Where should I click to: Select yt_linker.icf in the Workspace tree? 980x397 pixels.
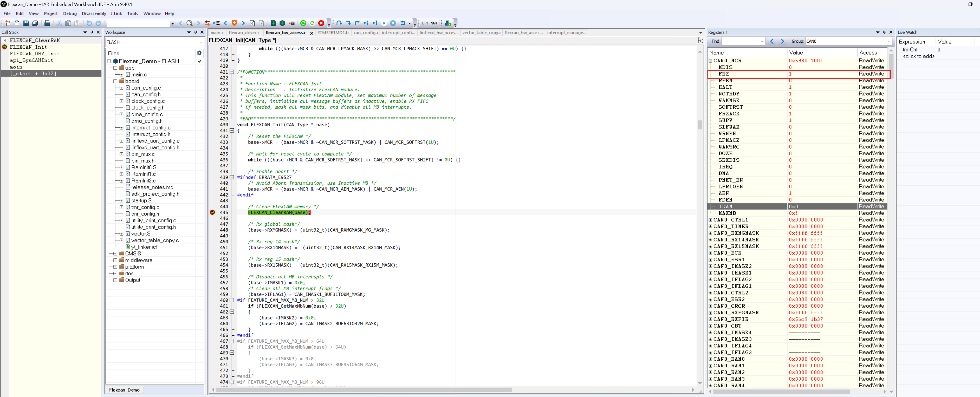[x=144, y=247]
